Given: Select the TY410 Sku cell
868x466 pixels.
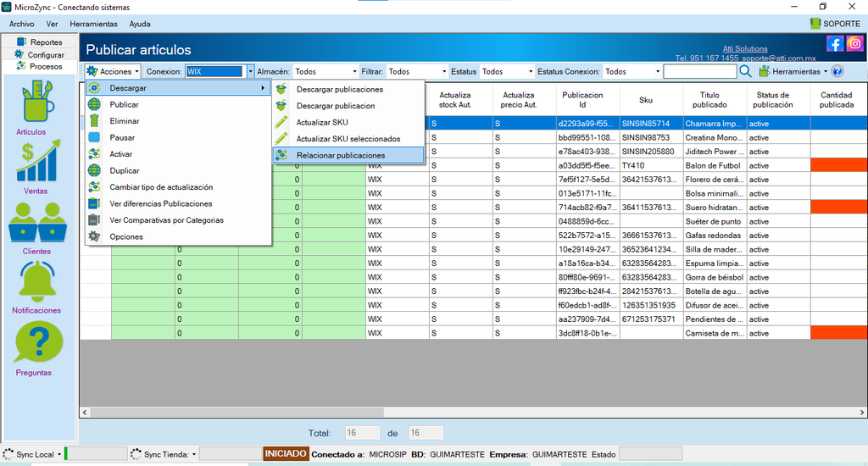Looking at the screenshot, I should coord(652,165).
